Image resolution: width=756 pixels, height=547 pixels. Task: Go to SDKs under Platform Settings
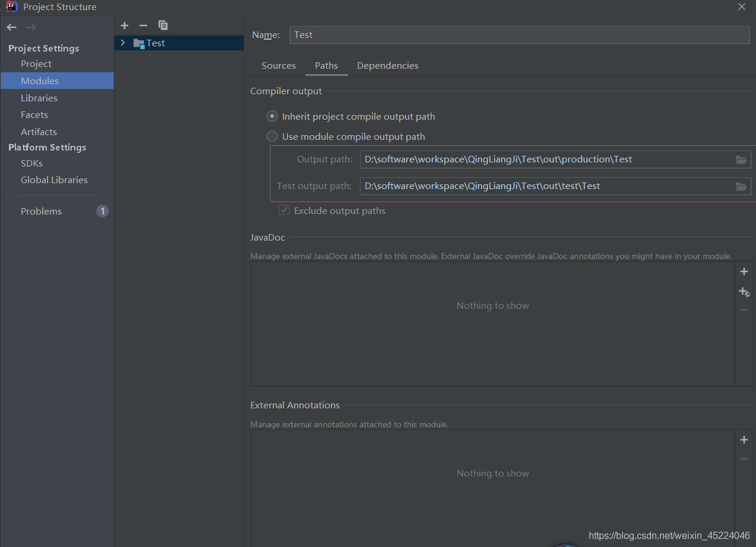pos(31,163)
